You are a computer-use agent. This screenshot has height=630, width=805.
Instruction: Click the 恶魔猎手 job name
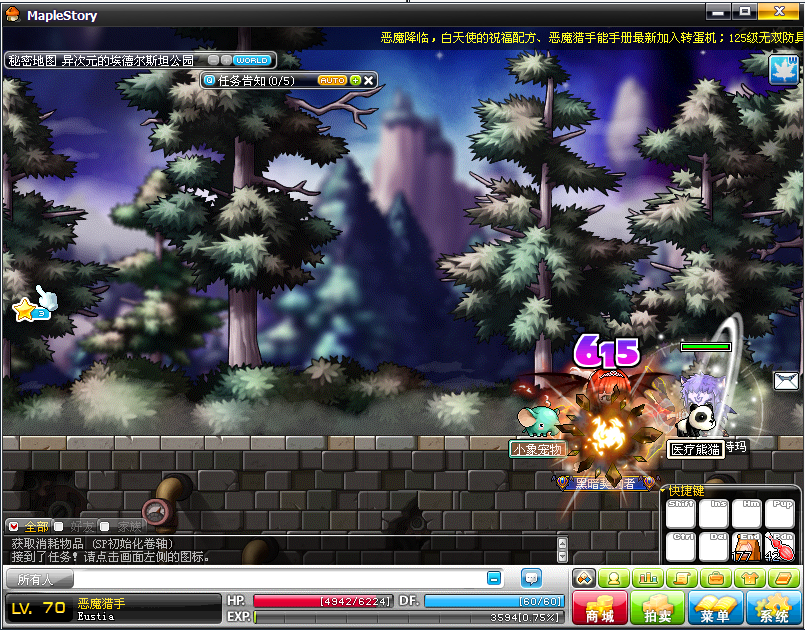pyautogui.click(x=101, y=603)
